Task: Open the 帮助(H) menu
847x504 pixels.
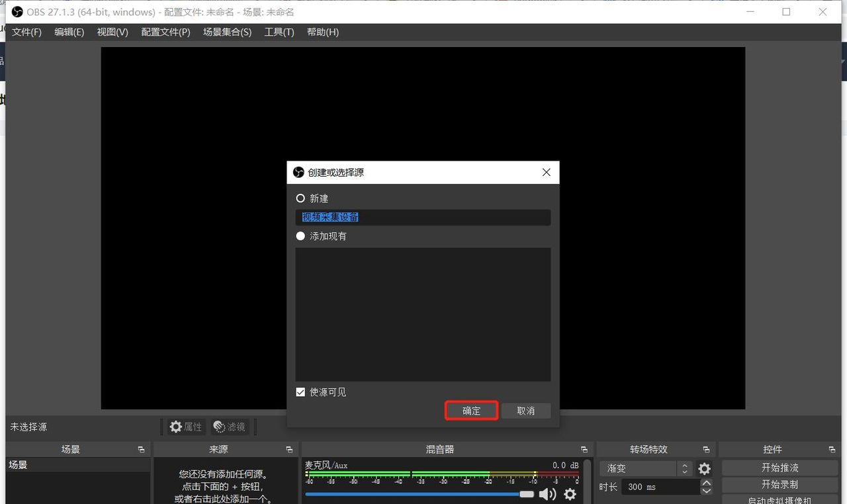Action: (323, 32)
